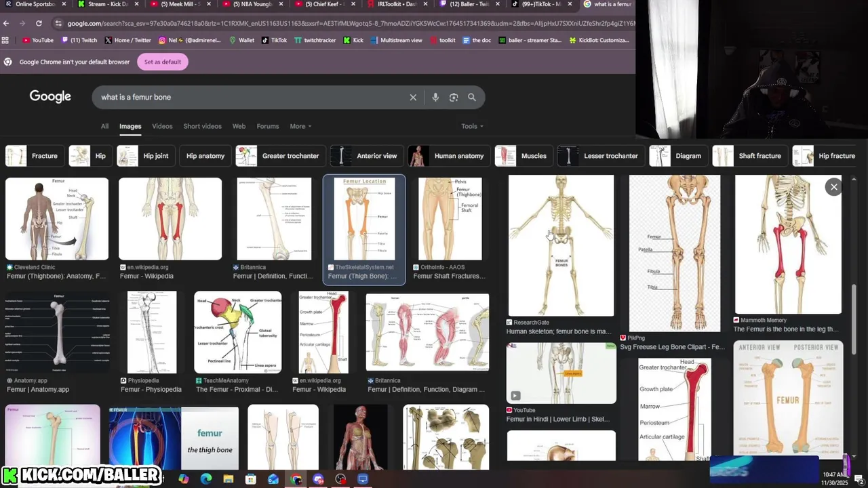This screenshot has height=488, width=868.
Task: Start voice search with the microphone icon
Action: point(435,97)
